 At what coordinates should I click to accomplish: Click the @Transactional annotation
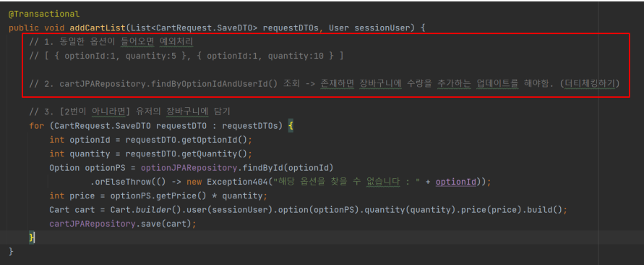(44, 14)
